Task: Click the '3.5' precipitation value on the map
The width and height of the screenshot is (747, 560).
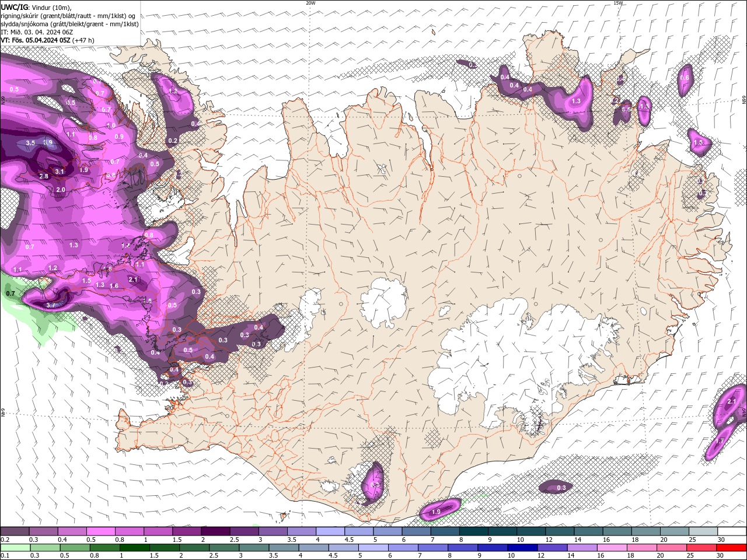Action: (31, 143)
